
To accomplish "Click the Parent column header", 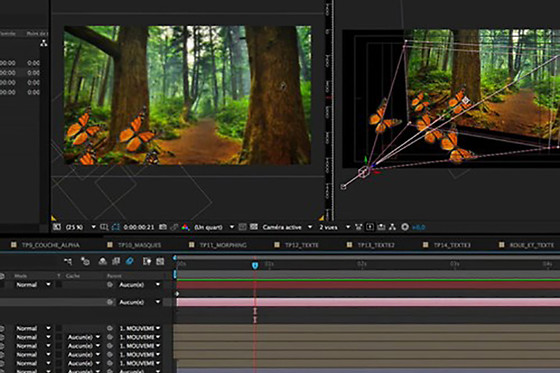I will tap(114, 276).
